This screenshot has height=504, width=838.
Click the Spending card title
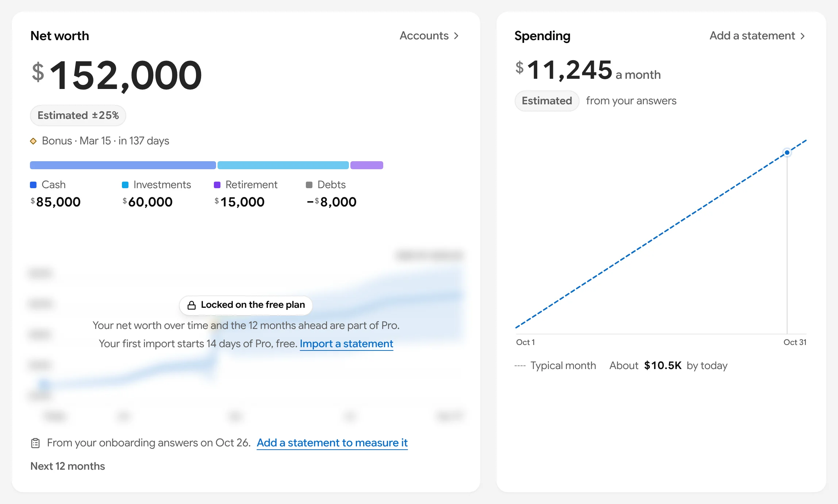coord(542,36)
